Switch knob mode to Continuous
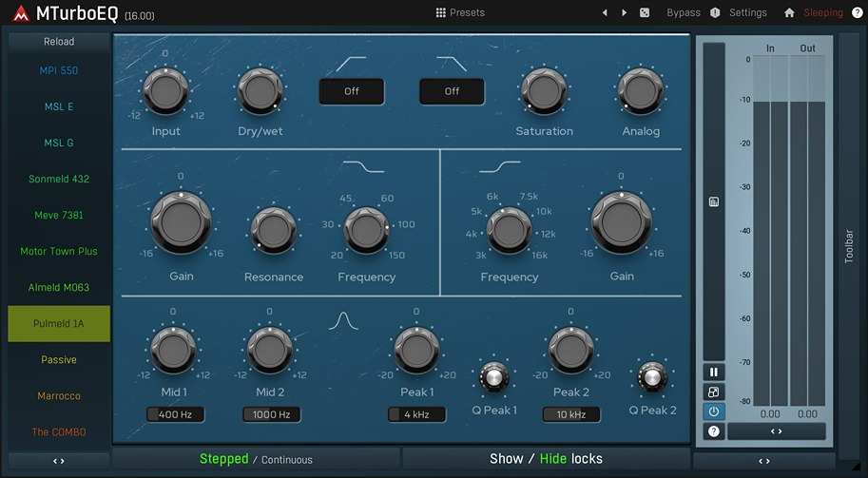Viewport: 868px width, 478px height. (286, 460)
